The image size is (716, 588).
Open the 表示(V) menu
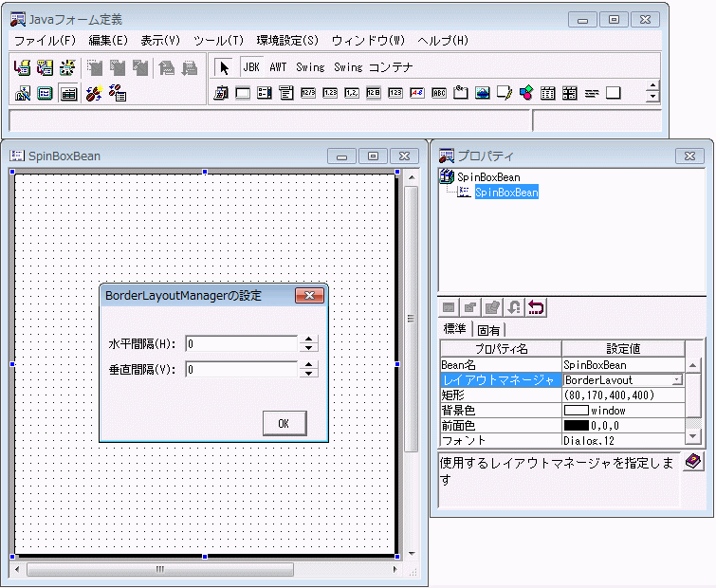tap(160, 41)
